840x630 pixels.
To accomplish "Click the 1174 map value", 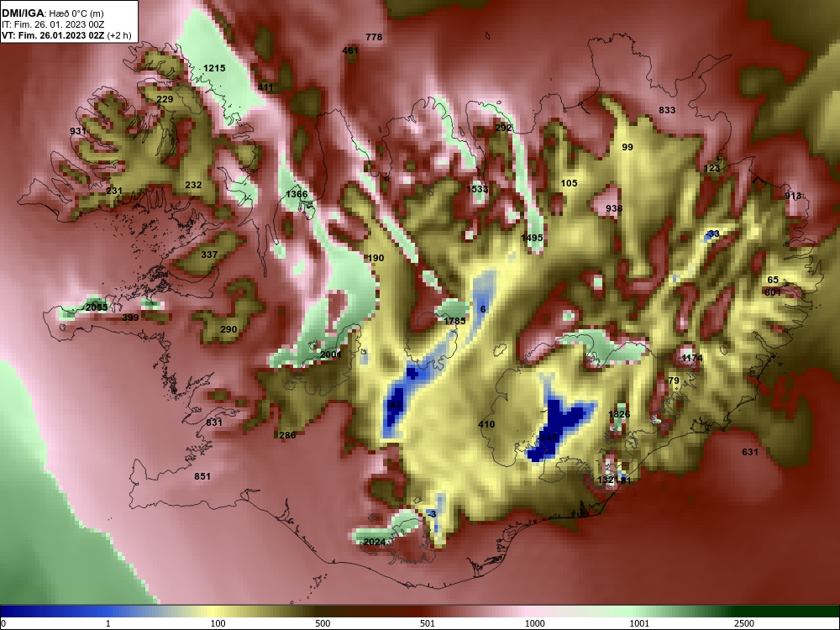I will point(692,358).
